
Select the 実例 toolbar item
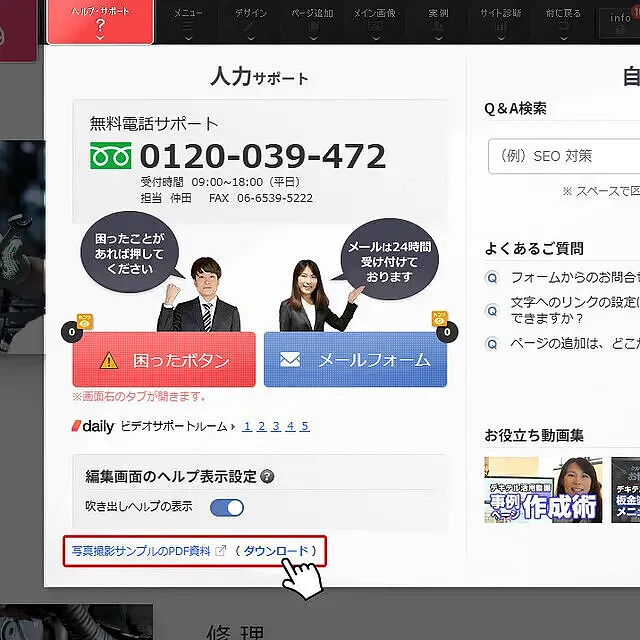click(439, 21)
